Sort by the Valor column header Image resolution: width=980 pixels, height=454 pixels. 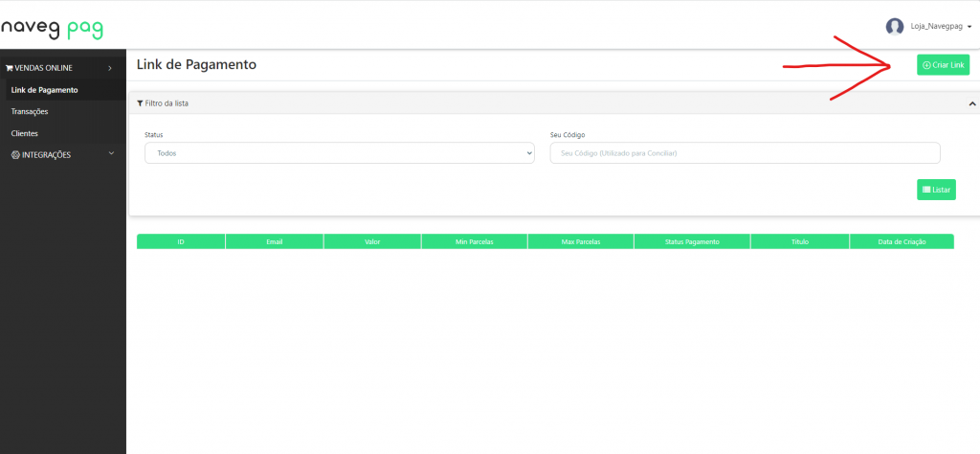[372, 241]
